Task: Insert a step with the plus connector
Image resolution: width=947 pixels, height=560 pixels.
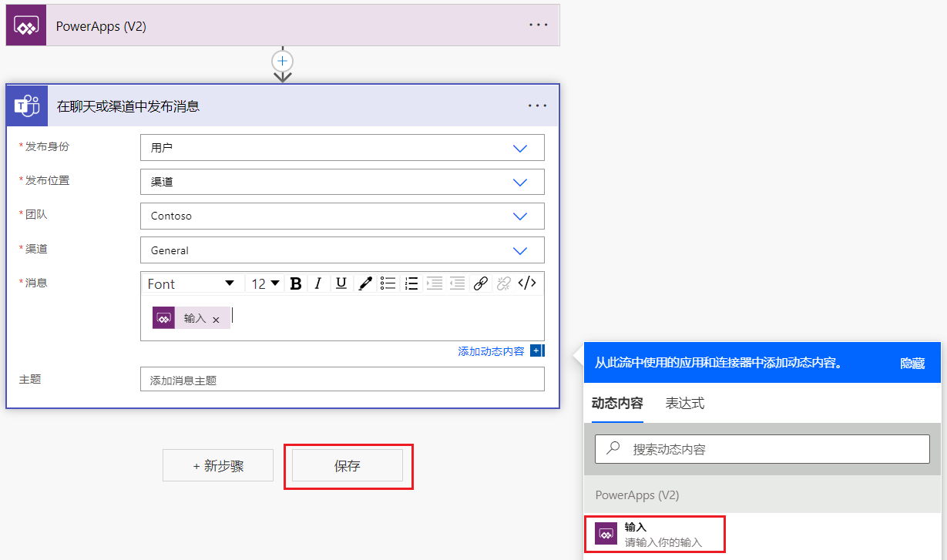Action: point(283,60)
